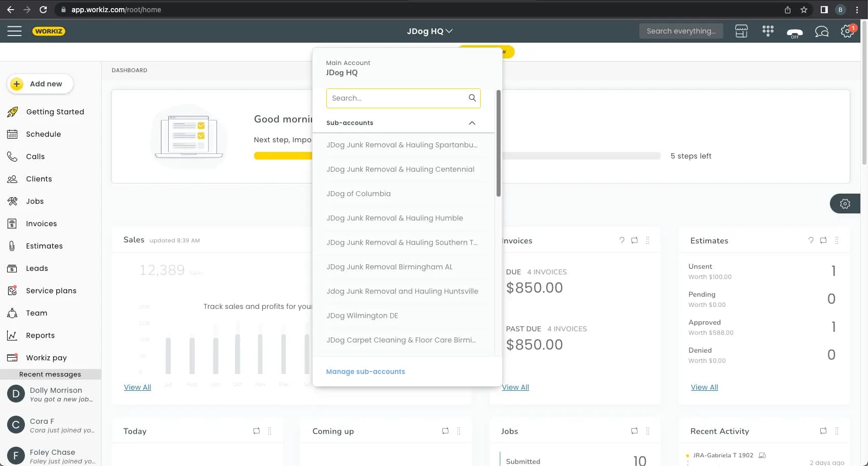868x466 pixels.
Task: Click the Workiz logo
Action: point(49,31)
